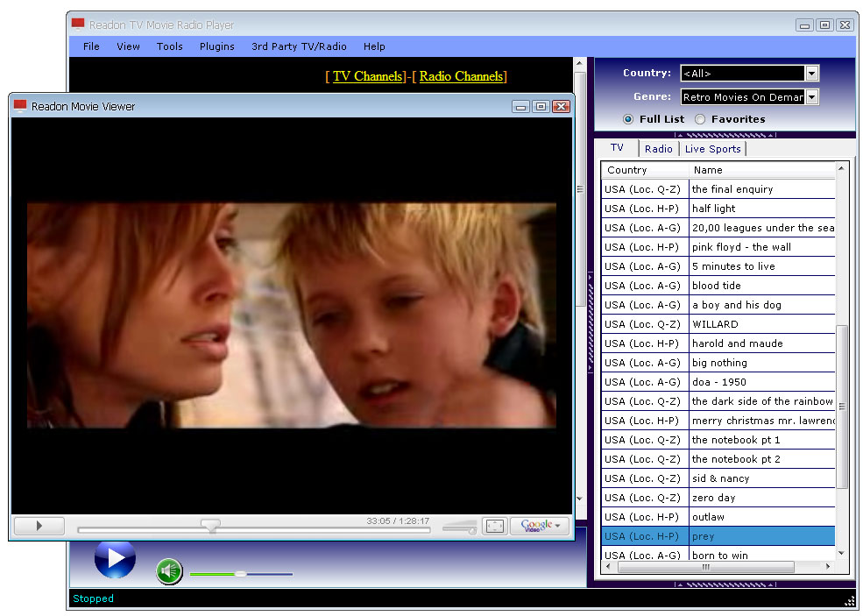Click channel list horizontal scroll-left arrow

coord(608,566)
